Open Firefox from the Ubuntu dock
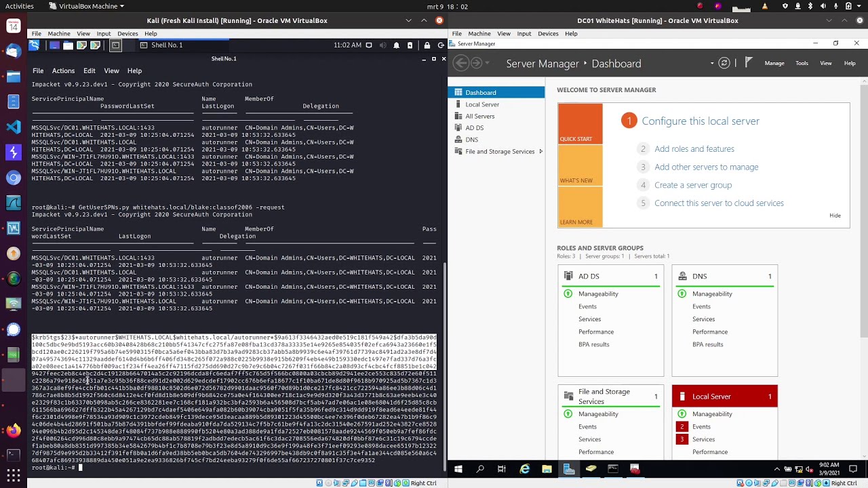This screenshot has width=868, height=488. point(14,430)
